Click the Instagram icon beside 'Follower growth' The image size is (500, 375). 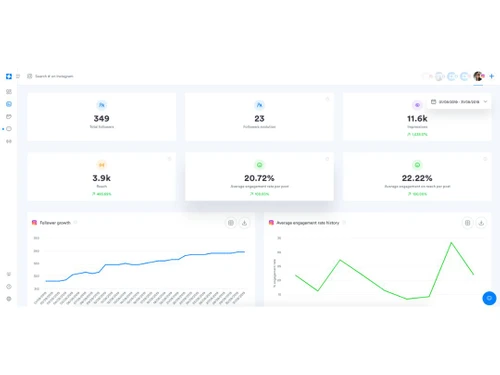click(34, 222)
